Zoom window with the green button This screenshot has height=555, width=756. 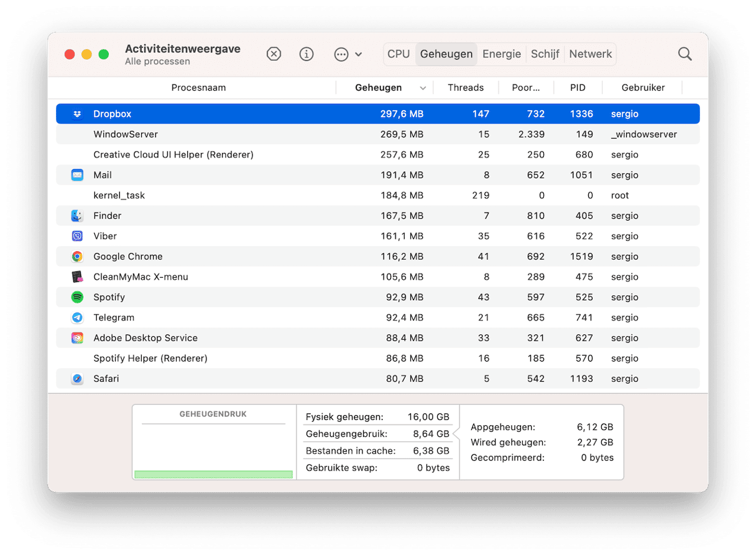[x=104, y=55]
